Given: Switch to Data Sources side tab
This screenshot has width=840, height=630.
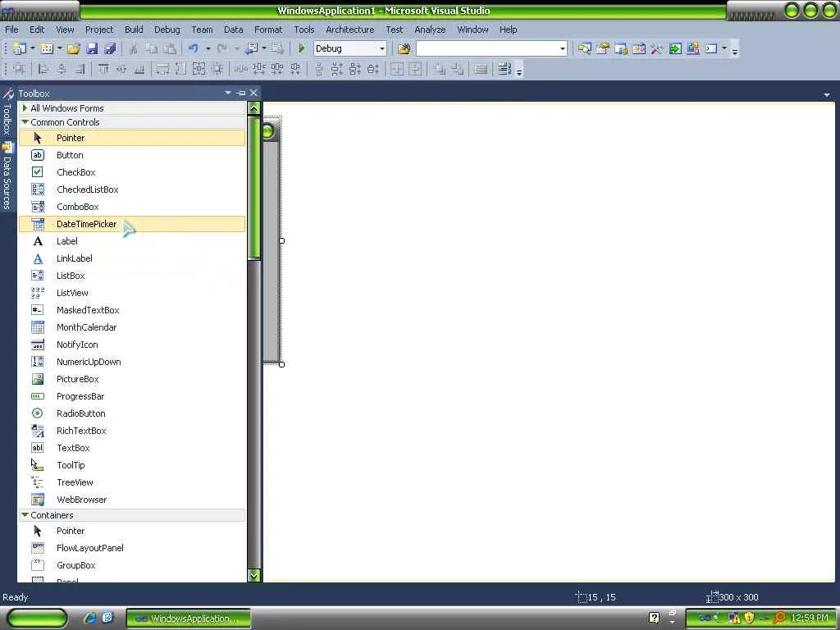Looking at the screenshot, I should tap(7, 176).
